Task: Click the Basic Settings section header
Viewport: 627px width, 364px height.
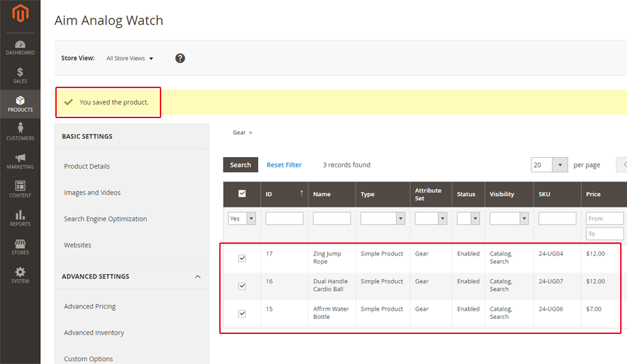Action: coord(87,137)
